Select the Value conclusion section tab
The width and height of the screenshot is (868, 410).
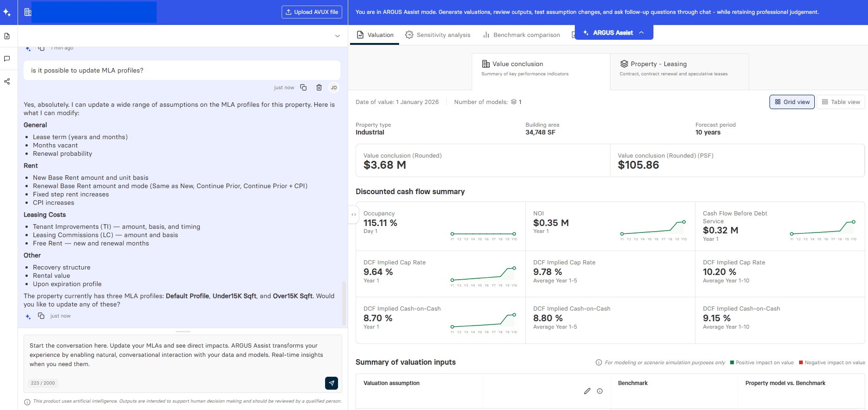(541, 71)
